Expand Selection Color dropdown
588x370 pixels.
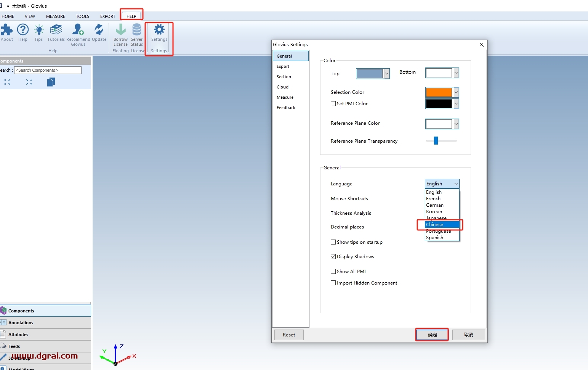(x=456, y=92)
